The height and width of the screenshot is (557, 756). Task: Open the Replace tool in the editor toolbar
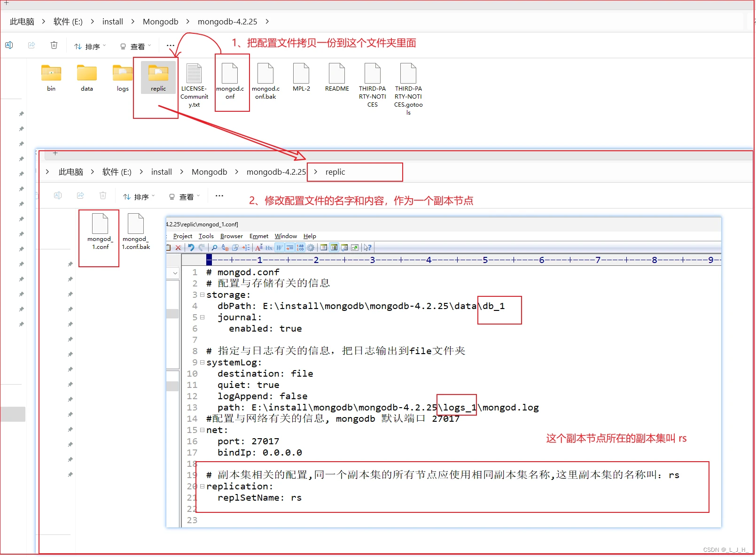click(224, 248)
